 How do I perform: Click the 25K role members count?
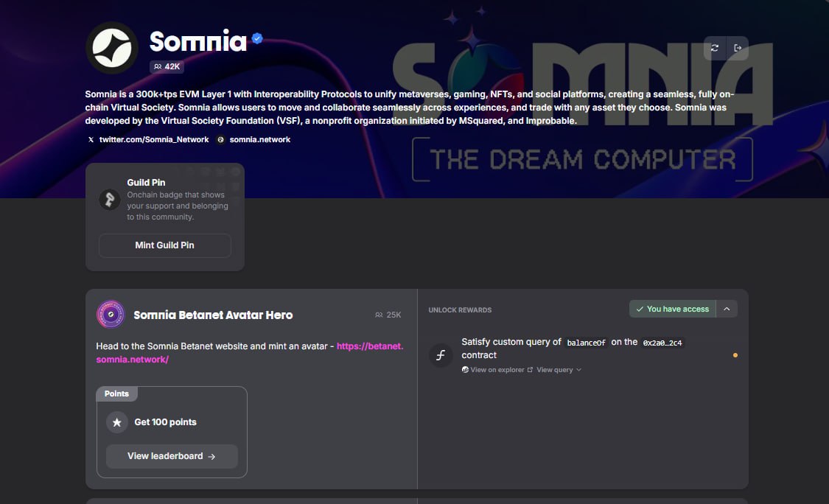point(388,315)
